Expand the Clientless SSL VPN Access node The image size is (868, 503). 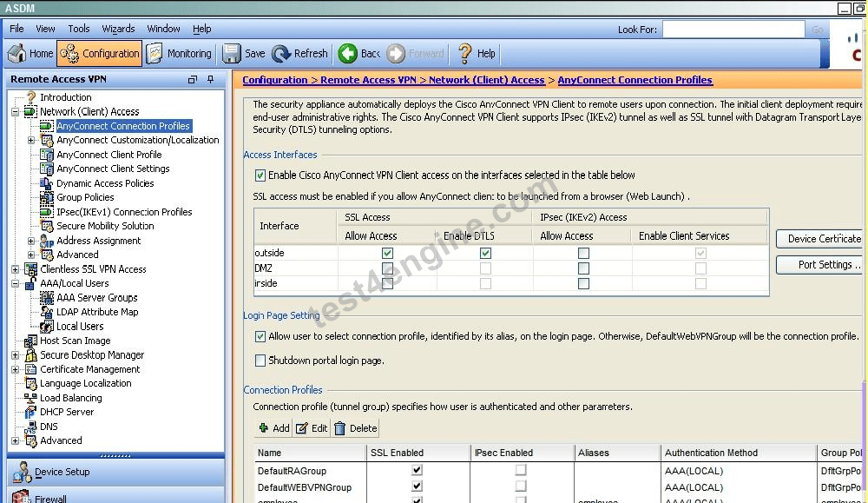(16, 269)
